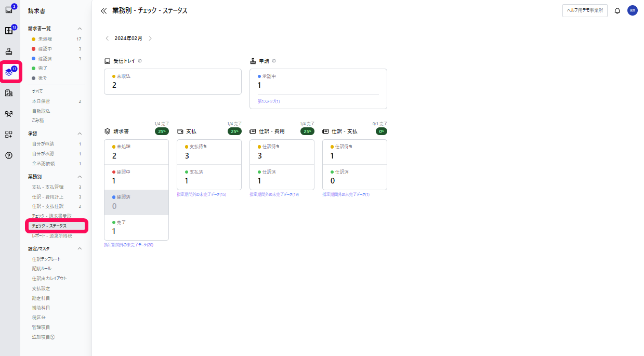
Task: Collapse the sidebar with the double chevron
Action: pos(103,11)
